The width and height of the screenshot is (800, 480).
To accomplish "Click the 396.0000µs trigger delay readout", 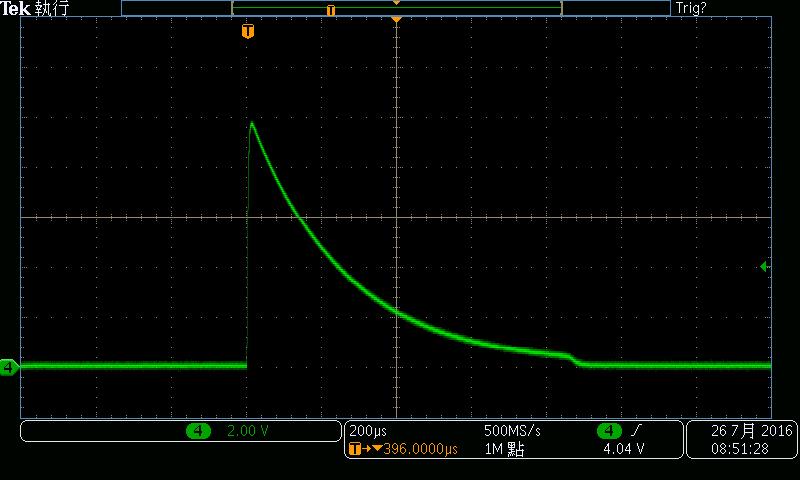I will 421,449.
